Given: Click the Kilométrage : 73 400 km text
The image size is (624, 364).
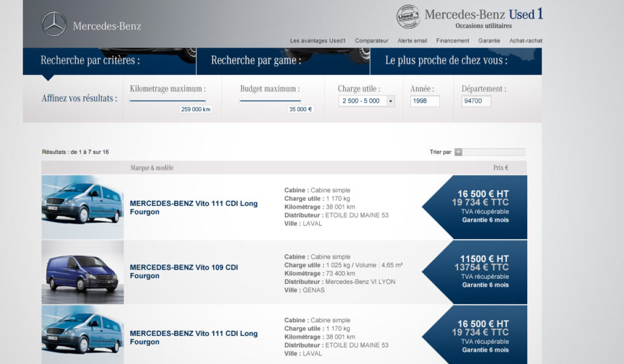Looking at the screenshot, I should 320,273.
